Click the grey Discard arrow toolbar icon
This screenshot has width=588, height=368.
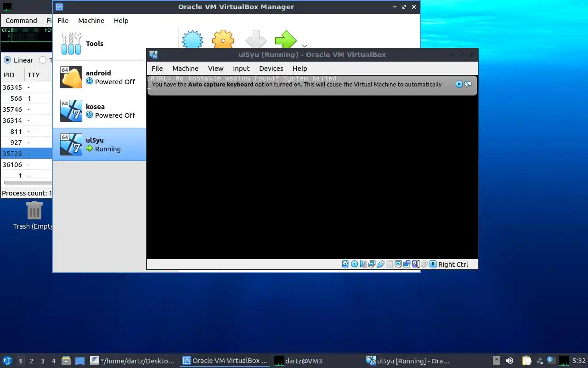pyautogui.click(x=256, y=40)
